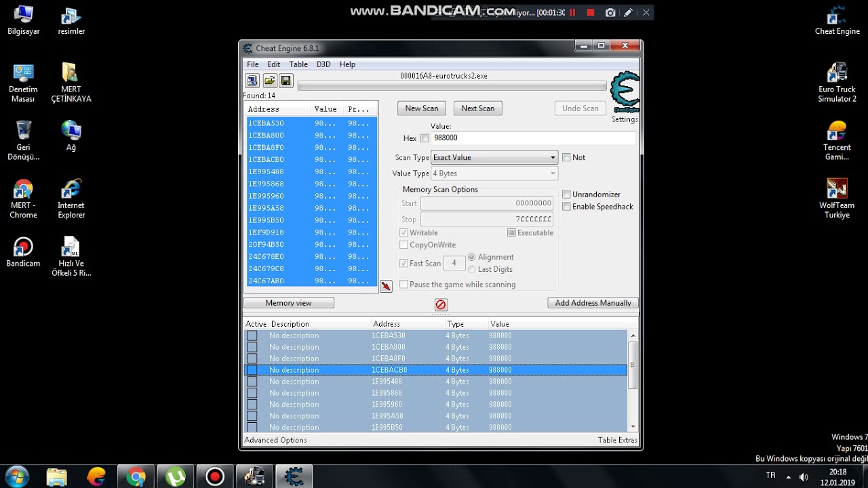Toggle the Not checkbox
The image size is (868, 488).
[566, 157]
